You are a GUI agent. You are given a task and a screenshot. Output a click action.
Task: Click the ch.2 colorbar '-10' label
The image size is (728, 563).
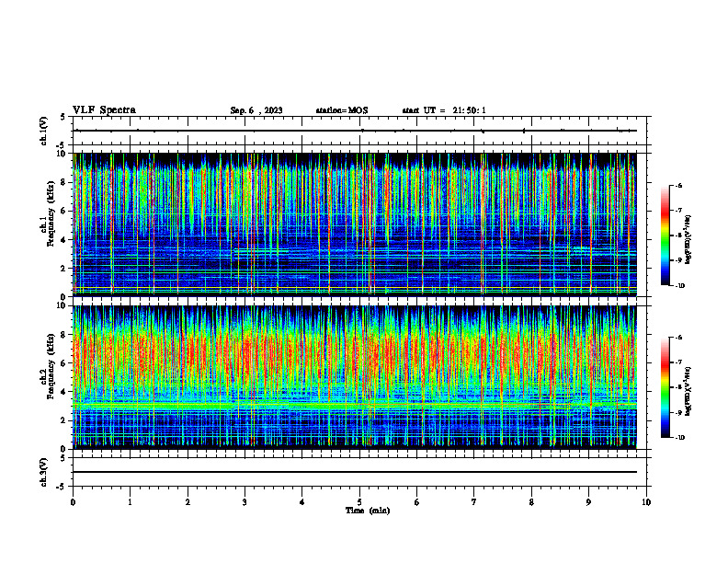(678, 438)
